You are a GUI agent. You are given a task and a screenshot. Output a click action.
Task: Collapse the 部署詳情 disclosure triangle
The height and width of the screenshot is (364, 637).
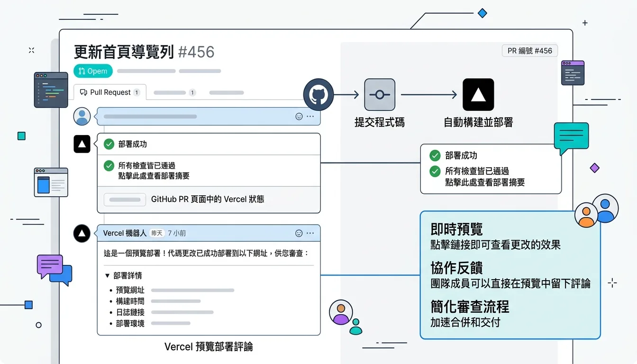pyautogui.click(x=107, y=275)
